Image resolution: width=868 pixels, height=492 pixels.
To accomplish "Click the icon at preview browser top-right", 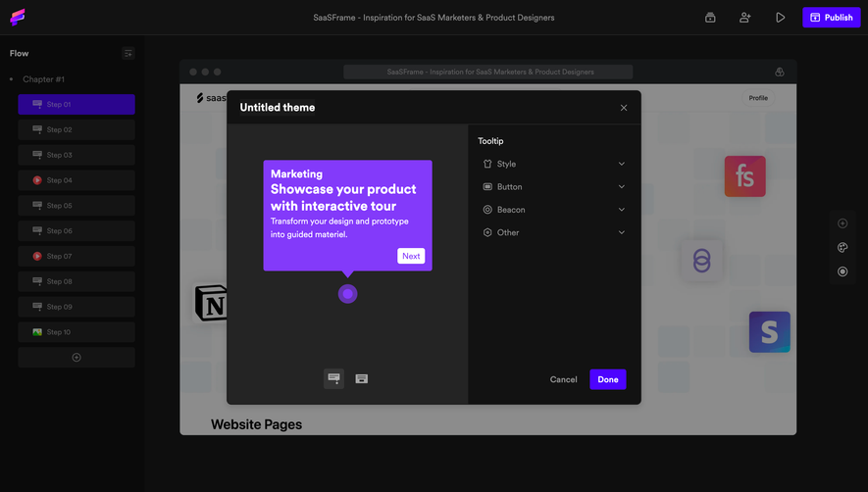I will click(780, 72).
